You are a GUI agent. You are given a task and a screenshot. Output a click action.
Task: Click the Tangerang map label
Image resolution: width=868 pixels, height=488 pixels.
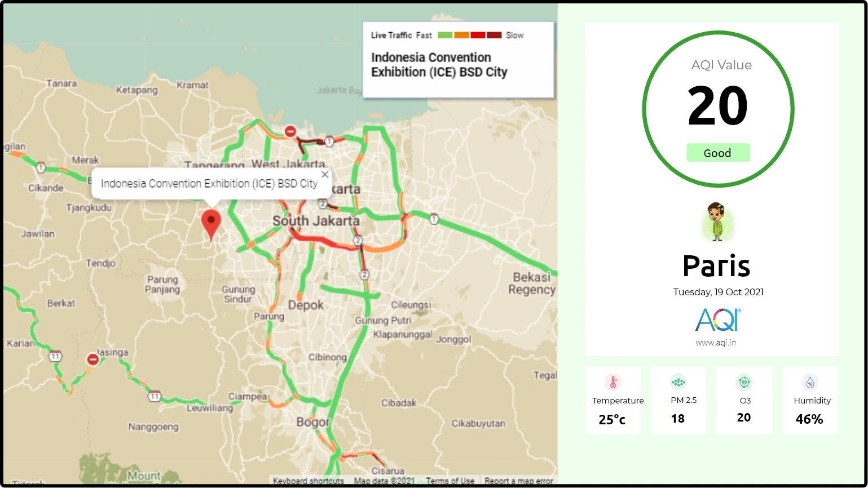pyautogui.click(x=215, y=165)
